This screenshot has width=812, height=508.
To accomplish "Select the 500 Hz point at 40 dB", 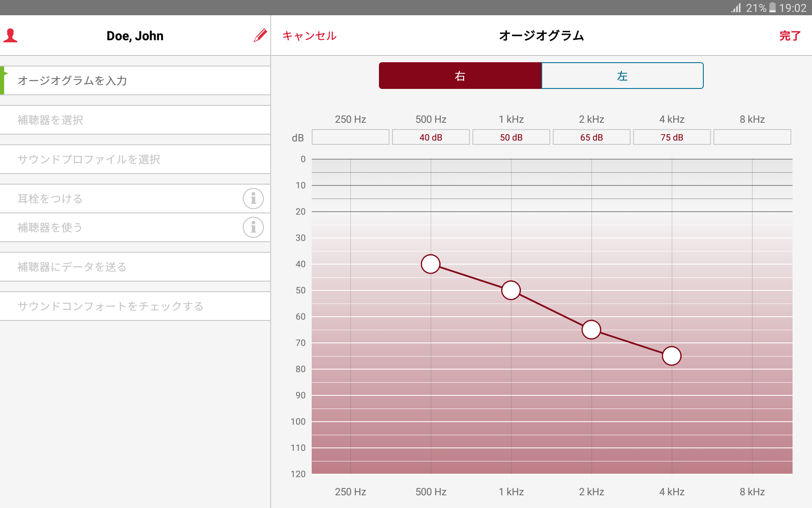I will [431, 264].
